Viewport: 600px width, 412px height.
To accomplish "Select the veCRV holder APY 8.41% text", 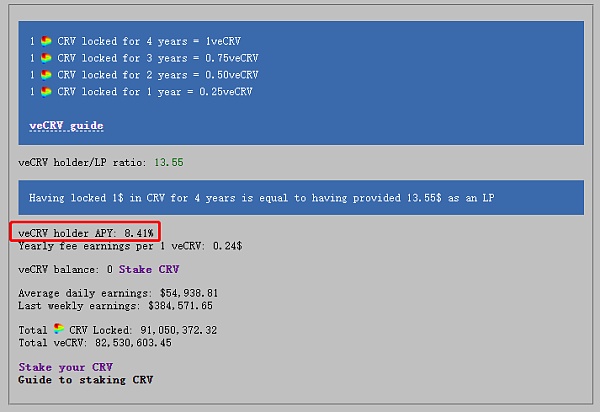I will [x=86, y=233].
